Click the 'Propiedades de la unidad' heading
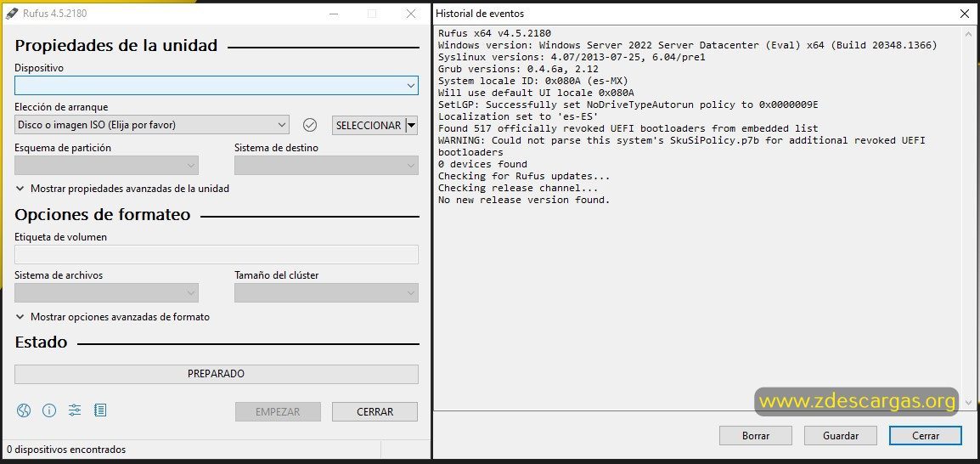980x464 pixels. 116,46
